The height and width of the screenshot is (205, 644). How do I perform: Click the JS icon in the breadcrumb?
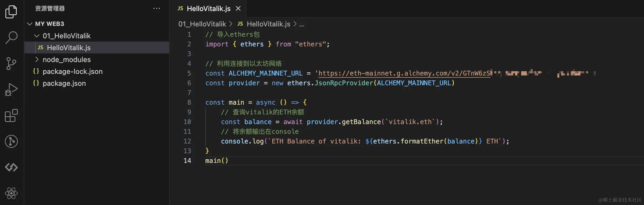pyautogui.click(x=240, y=24)
